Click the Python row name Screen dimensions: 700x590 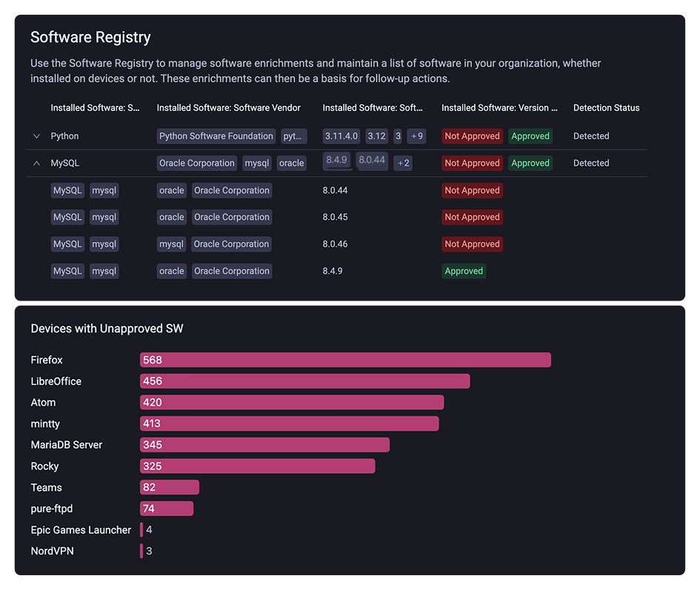[x=64, y=136]
